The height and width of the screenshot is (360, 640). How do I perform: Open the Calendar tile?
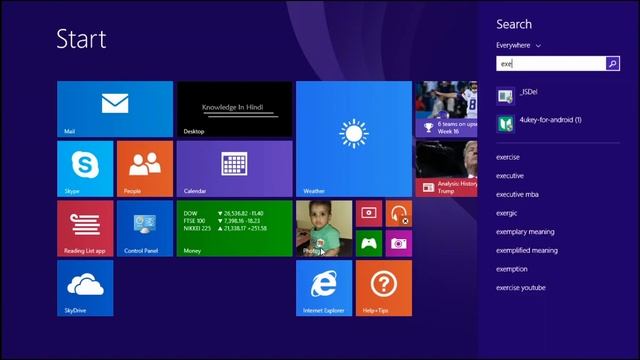[234, 169]
